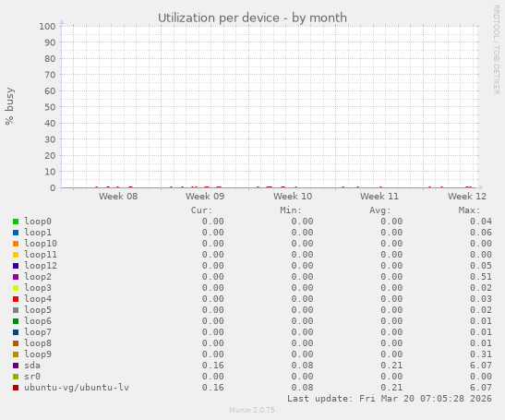This screenshot has height=420, width=505.
Task: Click the loop3 lime color swatch
Action: click(x=16, y=288)
